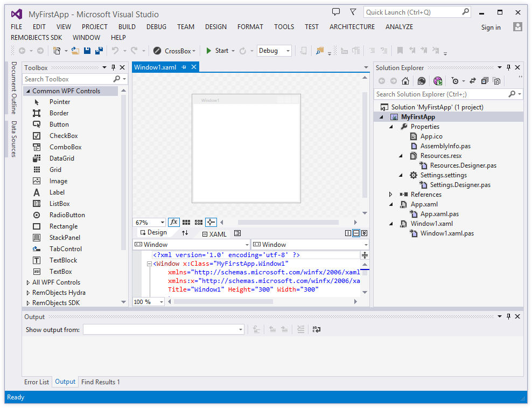
Task: Click the Home icon in Solution Explorer
Action: pyautogui.click(x=405, y=81)
